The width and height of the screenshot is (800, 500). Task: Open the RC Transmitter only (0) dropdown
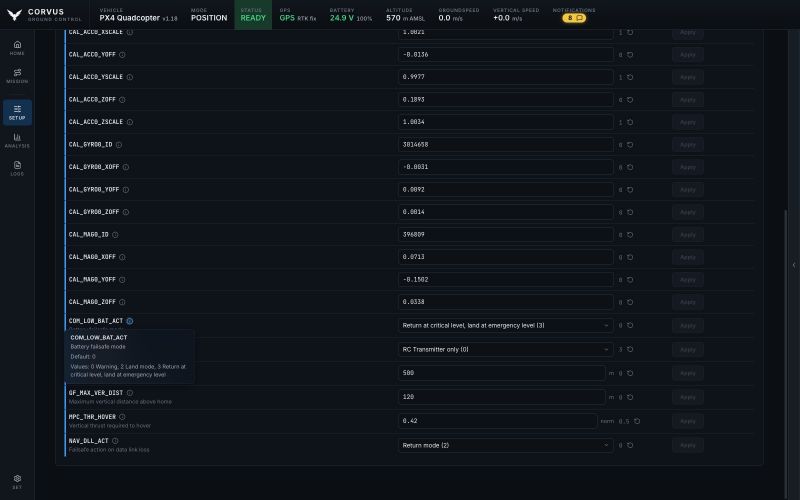506,349
